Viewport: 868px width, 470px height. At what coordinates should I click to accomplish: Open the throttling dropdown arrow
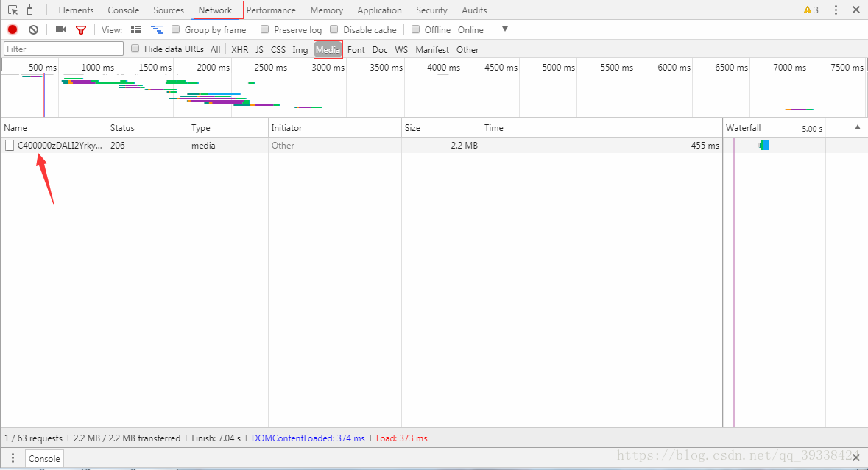[x=505, y=29]
